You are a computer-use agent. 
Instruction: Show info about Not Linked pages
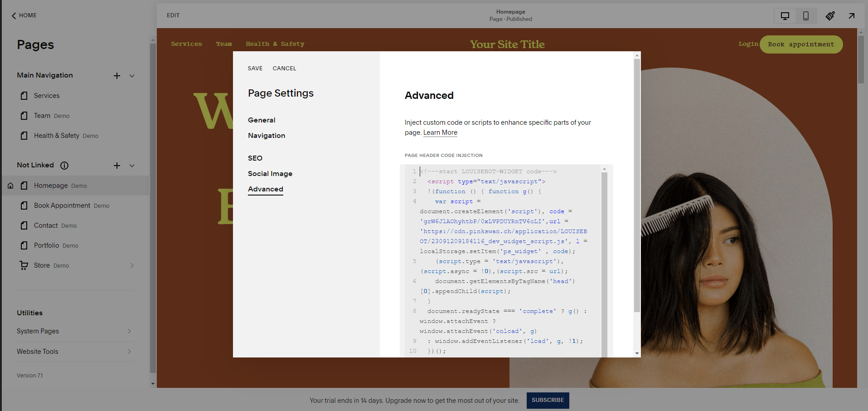coord(64,166)
